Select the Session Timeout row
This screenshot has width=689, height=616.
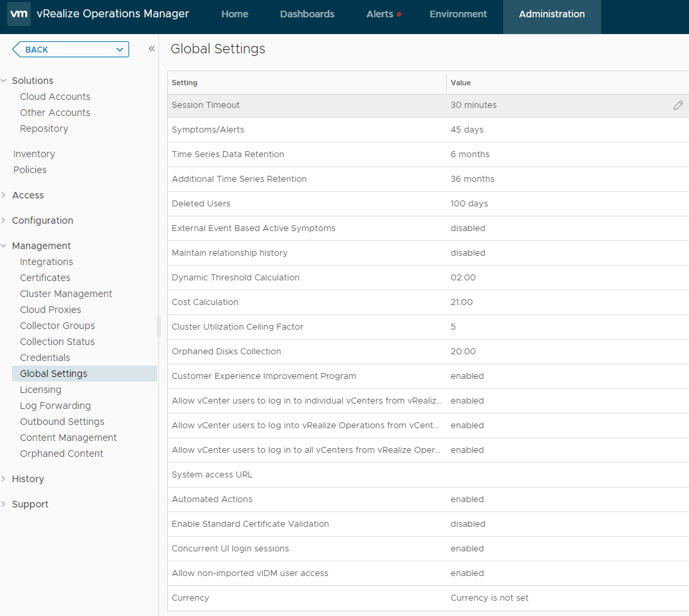[x=428, y=105]
